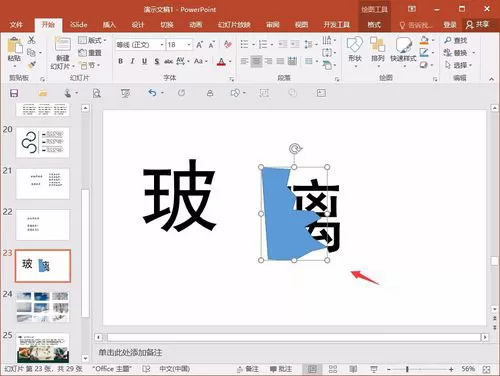Click the Share button
Viewport: 500px width, 376px height.
point(478,24)
